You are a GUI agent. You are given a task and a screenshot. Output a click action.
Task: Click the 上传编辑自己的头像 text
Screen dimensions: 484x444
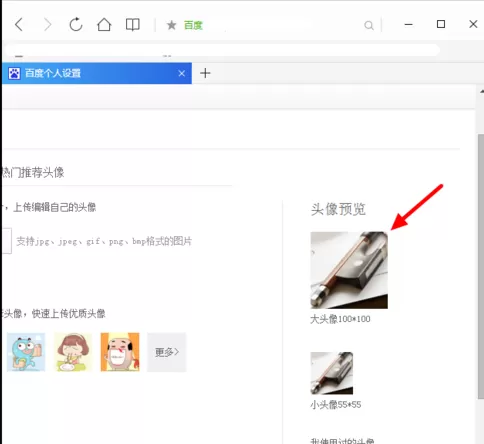tap(55, 207)
